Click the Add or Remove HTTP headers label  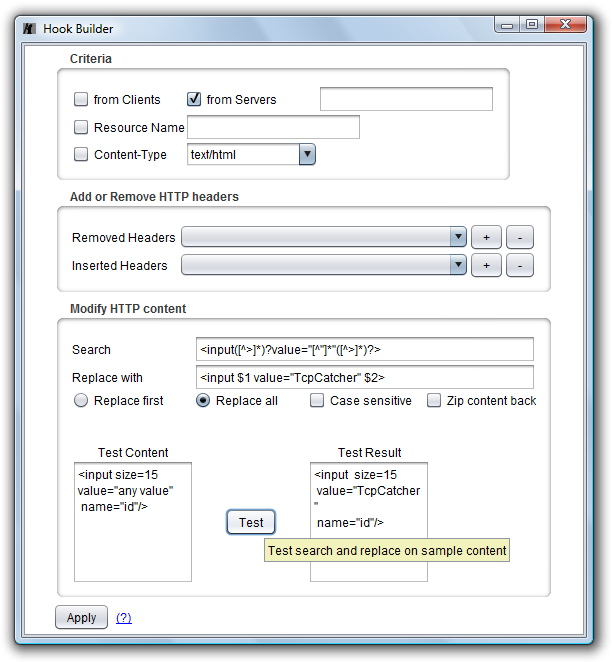pyautogui.click(x=155, y=197)
